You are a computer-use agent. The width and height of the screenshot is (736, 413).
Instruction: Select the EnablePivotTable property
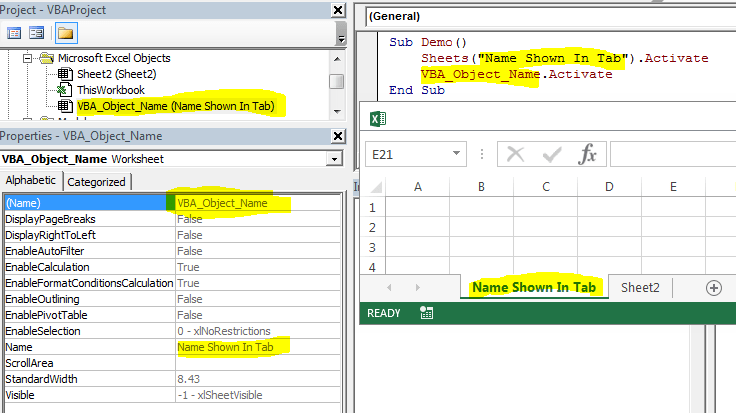89,315
